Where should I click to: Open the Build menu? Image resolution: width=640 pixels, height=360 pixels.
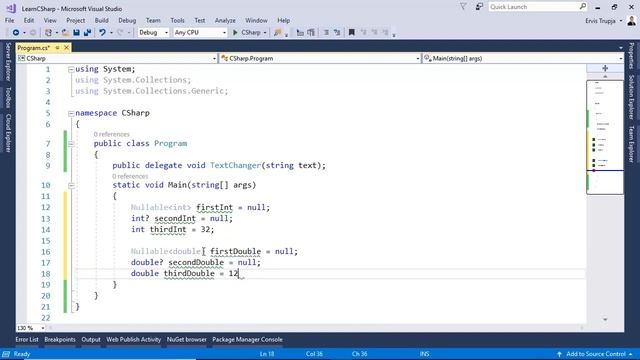point(101,20)
